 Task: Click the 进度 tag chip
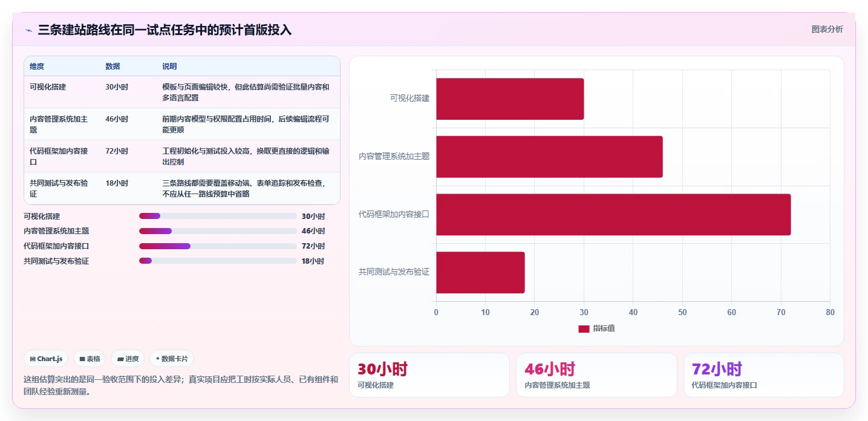pyautogui.click(x=128, y=359)
